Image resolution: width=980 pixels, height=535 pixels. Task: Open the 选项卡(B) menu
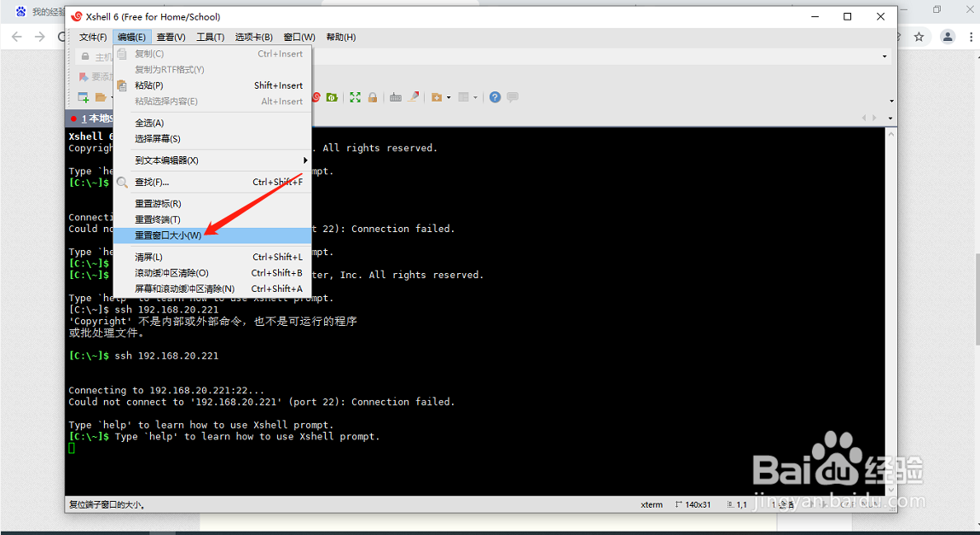254,38
